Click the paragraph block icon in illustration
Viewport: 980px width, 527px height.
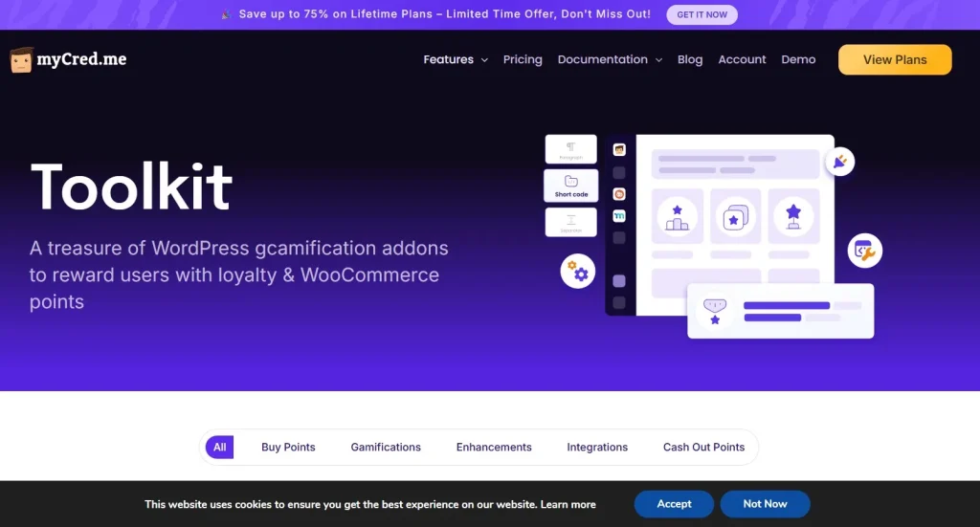570,149
